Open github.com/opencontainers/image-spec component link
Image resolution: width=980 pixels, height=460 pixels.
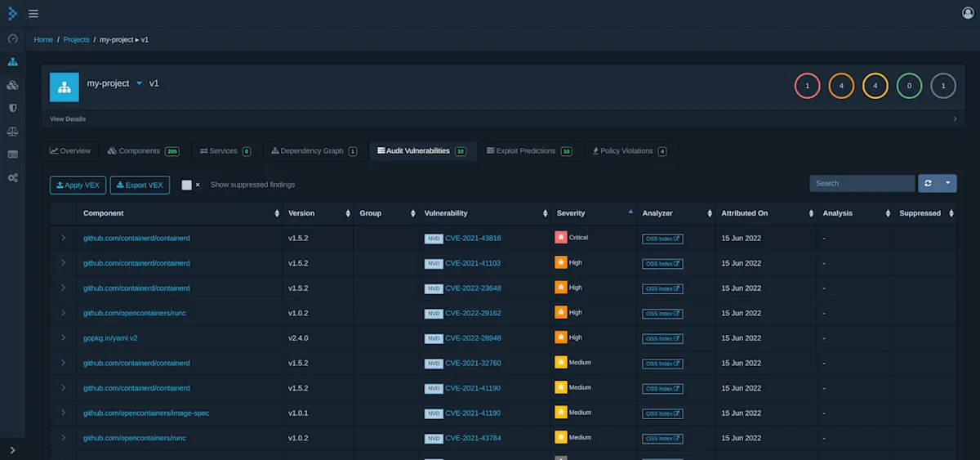click(x=146, y=413)
